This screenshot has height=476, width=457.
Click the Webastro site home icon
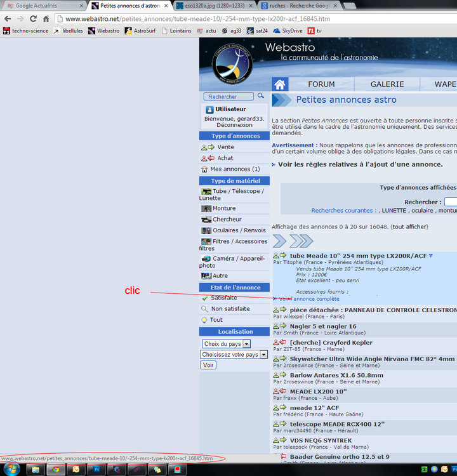click(280, 84)
